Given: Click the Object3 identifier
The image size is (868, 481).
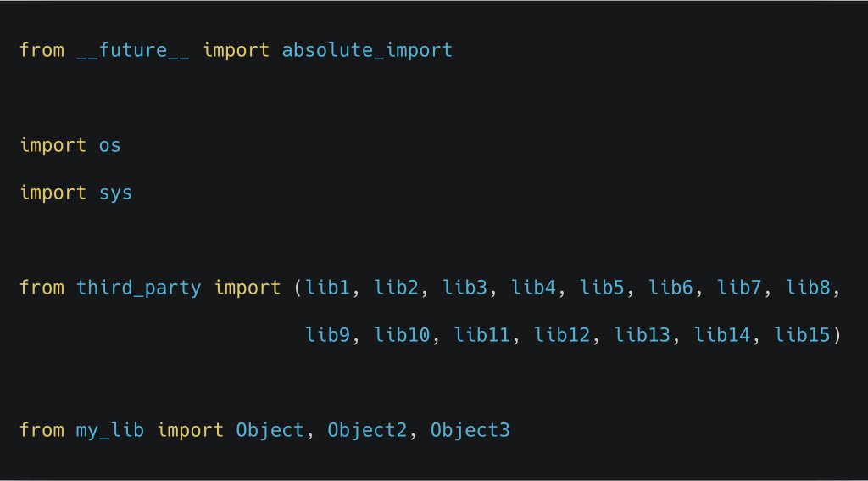Looking at the screenshot, I should [470, 430].
